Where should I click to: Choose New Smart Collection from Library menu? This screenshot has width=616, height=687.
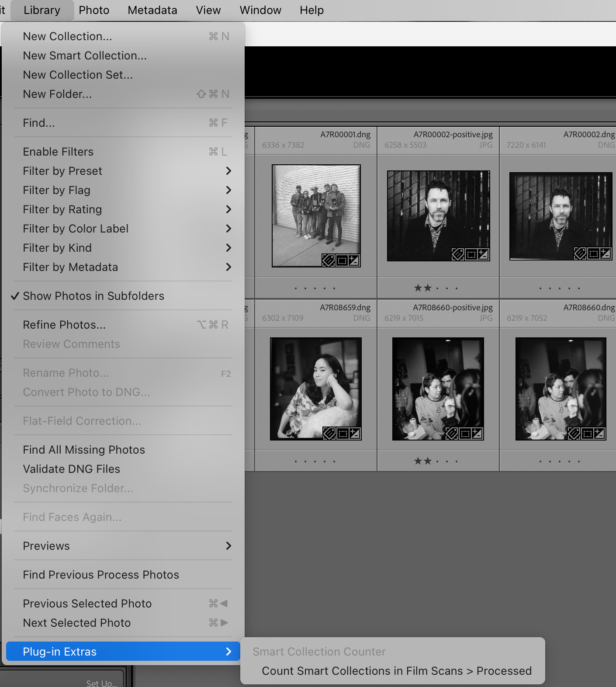(x=85, y=56)
